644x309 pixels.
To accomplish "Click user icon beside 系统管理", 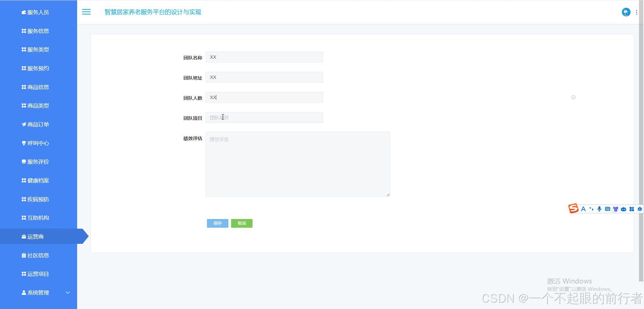I will (x=24, y=293).
